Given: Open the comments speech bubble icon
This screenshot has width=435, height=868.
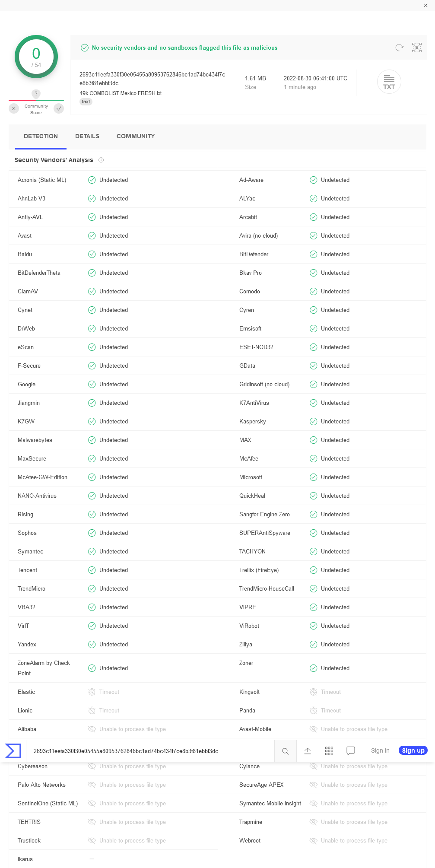Looking at the screenshot, I should [351, 751].
